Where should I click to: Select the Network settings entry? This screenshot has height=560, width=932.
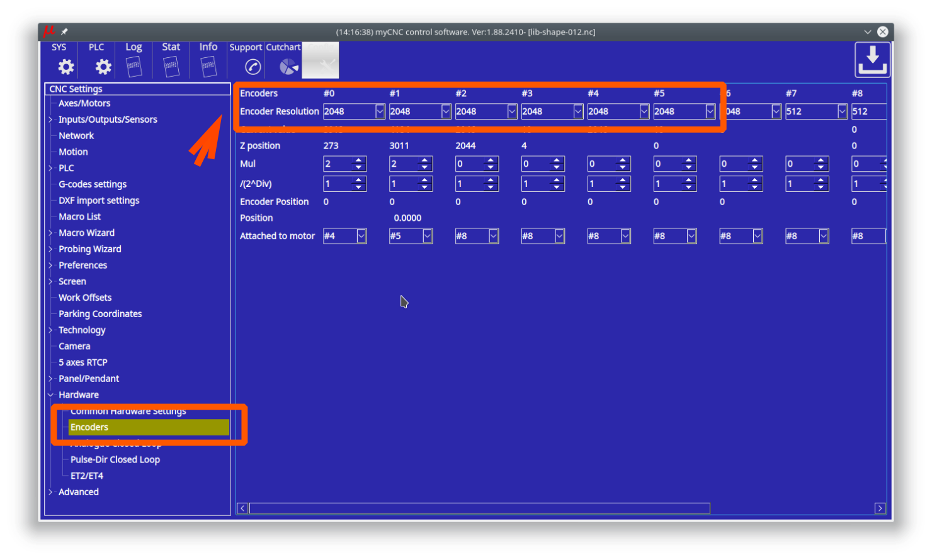[x=76, y=136]
